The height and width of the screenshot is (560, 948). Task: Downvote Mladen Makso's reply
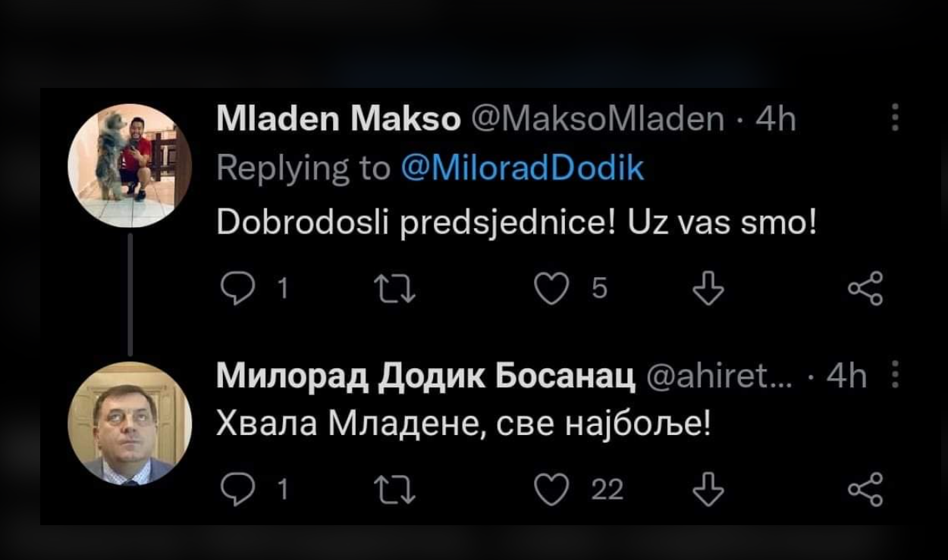pyautogui.click(x=708, y=289)
